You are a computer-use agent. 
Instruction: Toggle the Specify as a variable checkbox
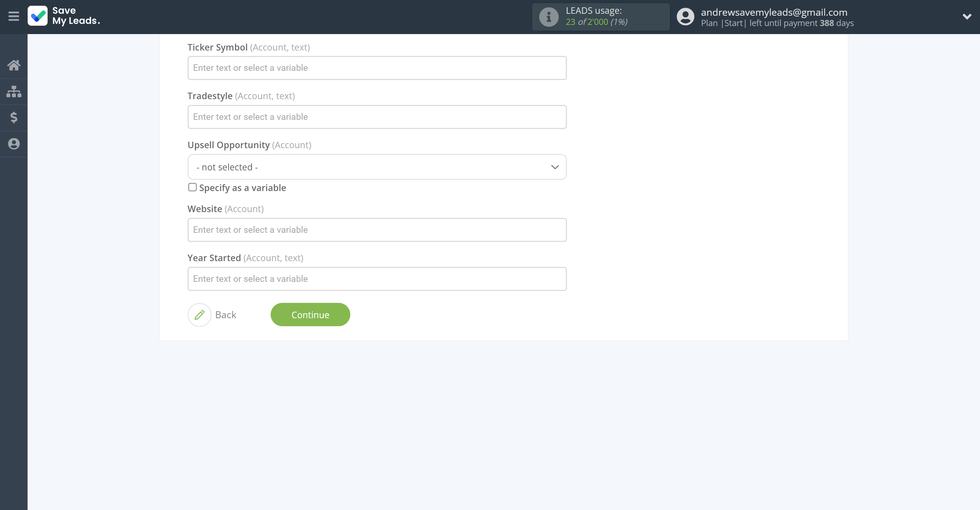tap(192, 187)
